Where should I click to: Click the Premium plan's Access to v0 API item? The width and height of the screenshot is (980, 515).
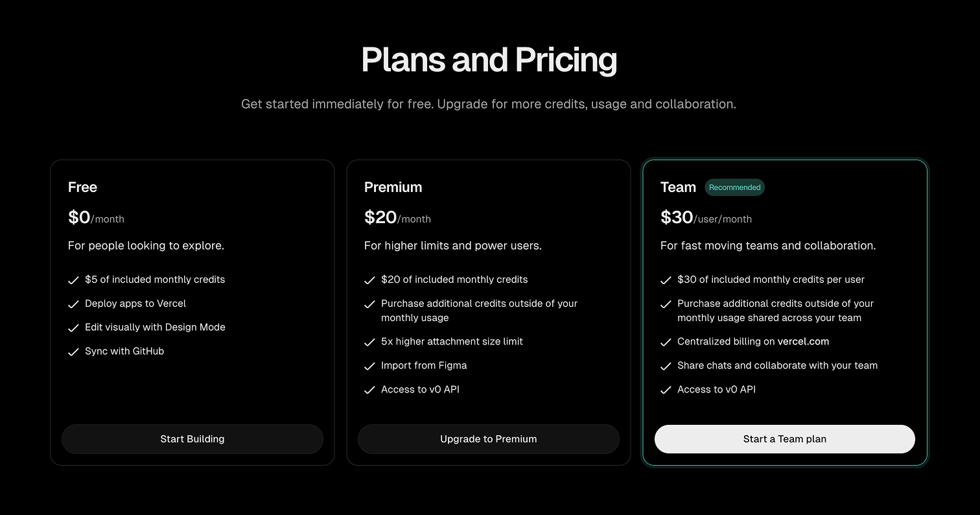point(420,390)
